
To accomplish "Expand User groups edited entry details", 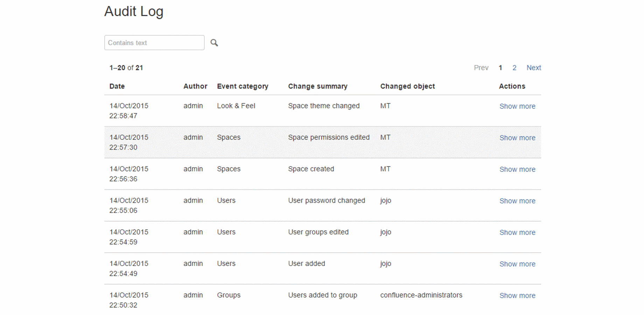I will pyautogui.click(x=517, y=232).
